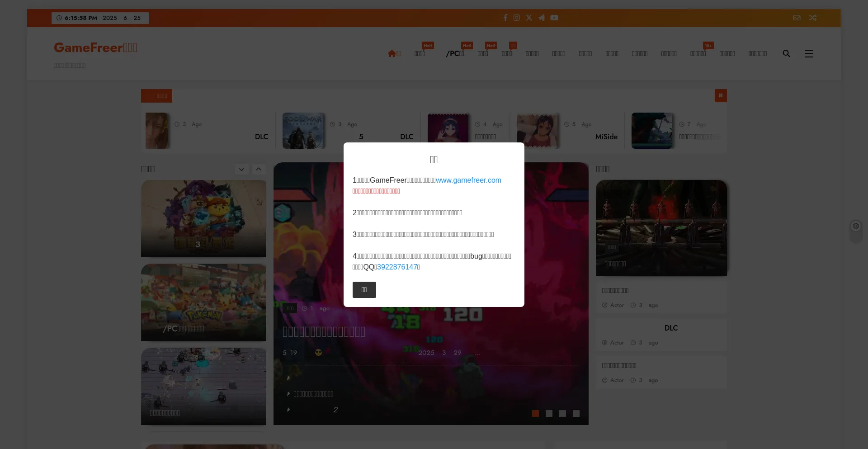Open the www.gamefreer.com link
Image resolution: width=868 pixels, height=449 pixels.
coord(468,180)
